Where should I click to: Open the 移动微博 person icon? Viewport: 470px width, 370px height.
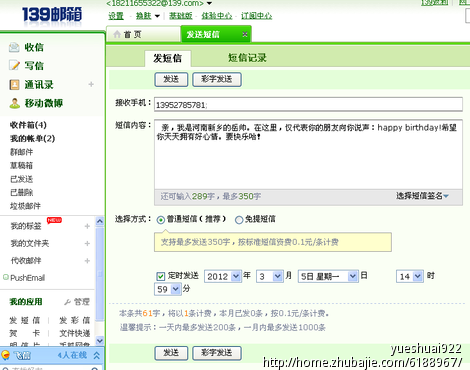14,103
